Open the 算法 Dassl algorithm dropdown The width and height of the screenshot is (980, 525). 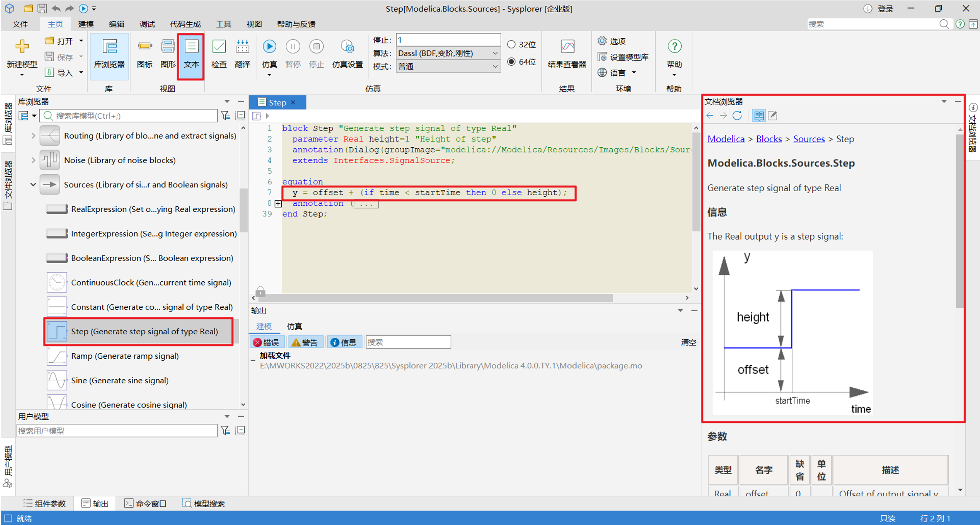tap(495, 53)
